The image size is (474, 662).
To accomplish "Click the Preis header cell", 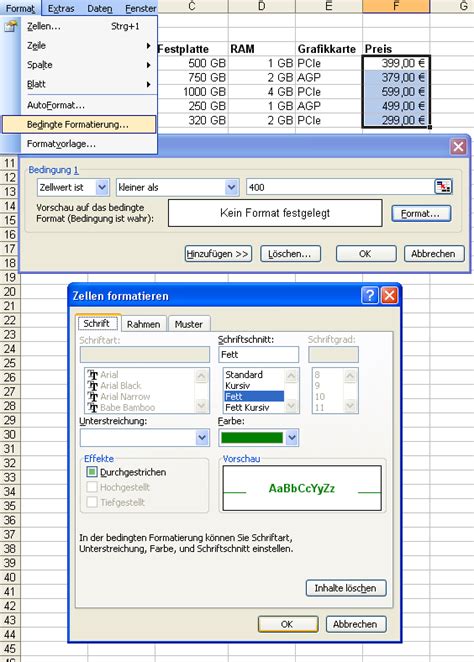I will [396, 49].
